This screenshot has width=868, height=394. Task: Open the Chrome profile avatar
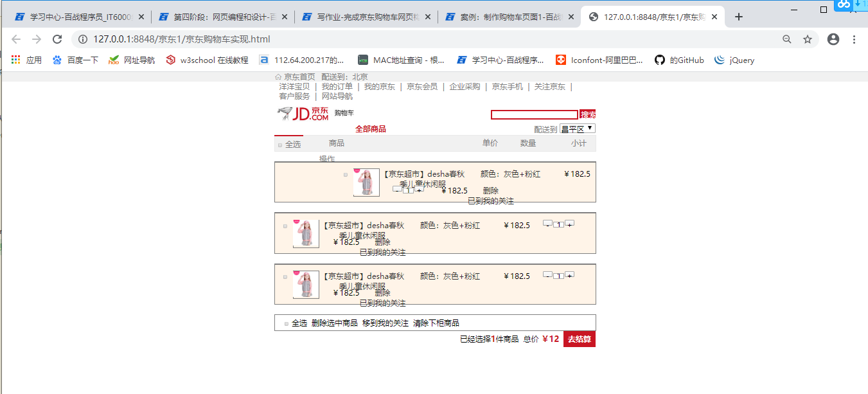pyautogui.click(x=833, y=39)
